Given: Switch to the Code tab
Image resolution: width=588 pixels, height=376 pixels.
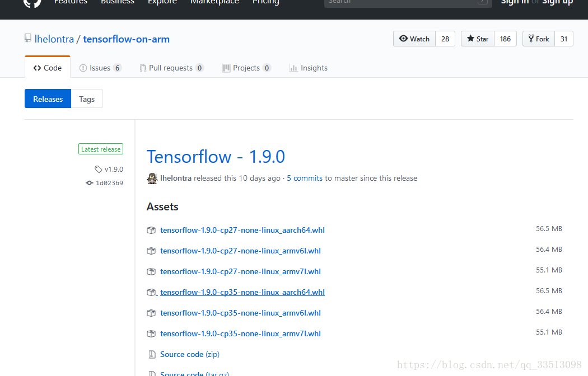Looking at the screenshot, I should 48,67.
